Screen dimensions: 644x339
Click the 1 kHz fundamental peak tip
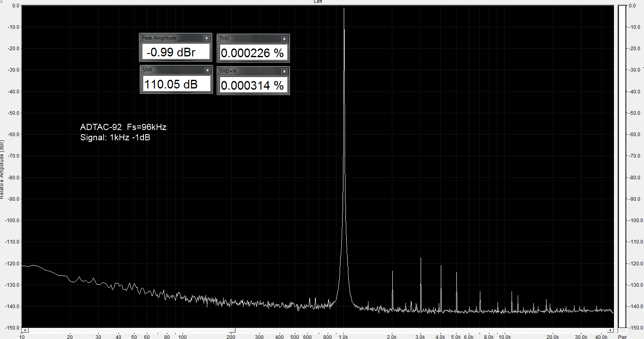(344, 9)
